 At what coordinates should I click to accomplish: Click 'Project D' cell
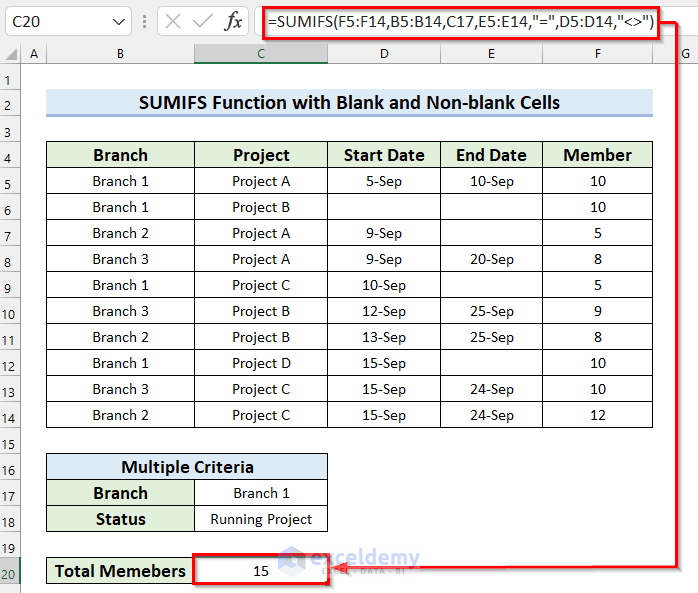point(261,363)
